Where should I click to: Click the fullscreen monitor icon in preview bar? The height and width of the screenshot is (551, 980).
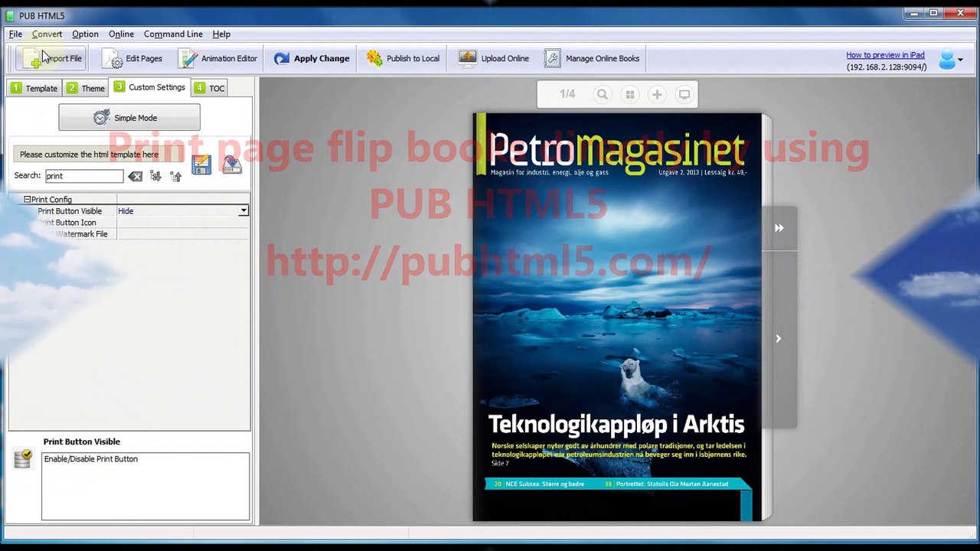[684, 94]
